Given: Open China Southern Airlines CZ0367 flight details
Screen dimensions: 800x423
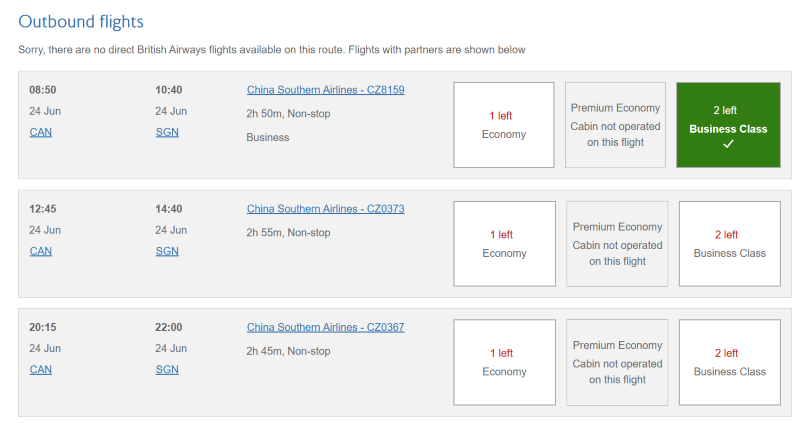Looking at the screenshot, I should (325, 327).
